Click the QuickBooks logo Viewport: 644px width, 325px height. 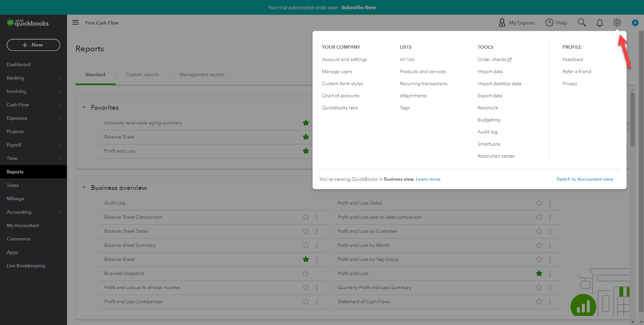tap(28, 23)
